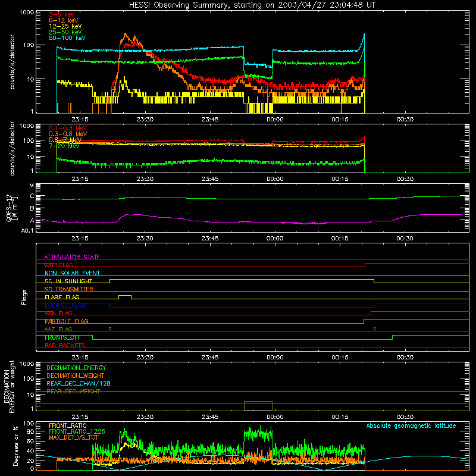Viewport: 476px width, 476px height.
Task: Click the GAP_FLAG label
Action: pyautogui.click(x=58, y=265)
